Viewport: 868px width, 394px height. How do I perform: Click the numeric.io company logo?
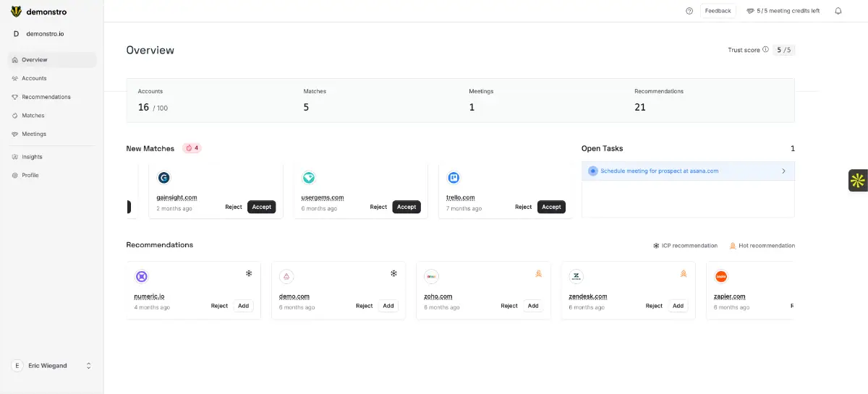point(142,276)
